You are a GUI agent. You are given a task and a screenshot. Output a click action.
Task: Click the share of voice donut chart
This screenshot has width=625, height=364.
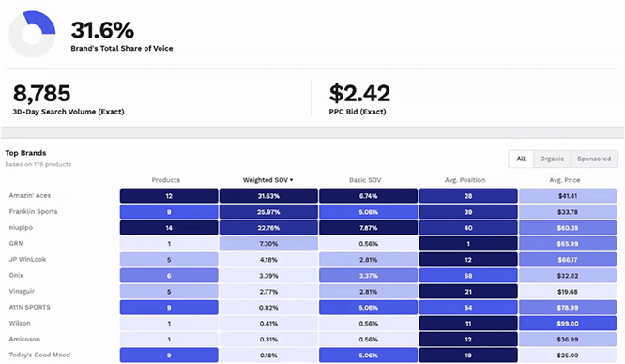pos(32,34)
